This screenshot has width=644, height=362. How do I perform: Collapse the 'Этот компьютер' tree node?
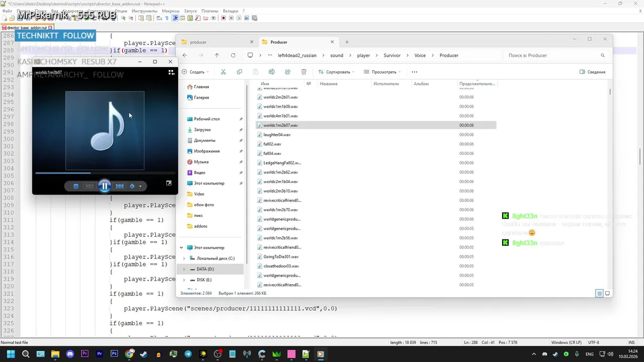(181, 248)
